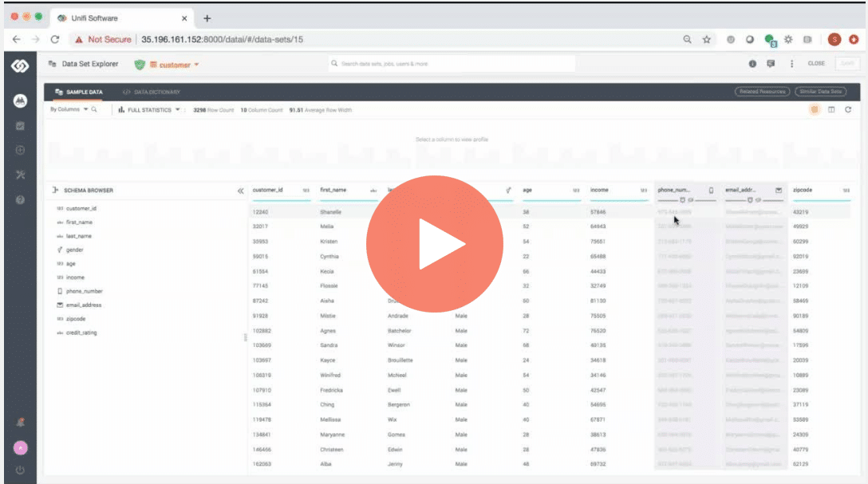Refresh the sample data with the reload icon

(x=849, y=109)
